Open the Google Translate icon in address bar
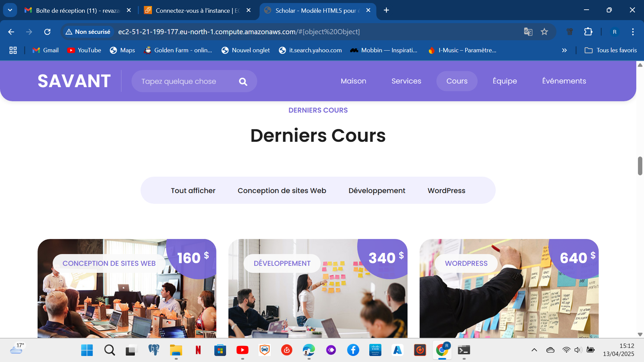Screen dimensions: 644x362 (x=528, y=32)
